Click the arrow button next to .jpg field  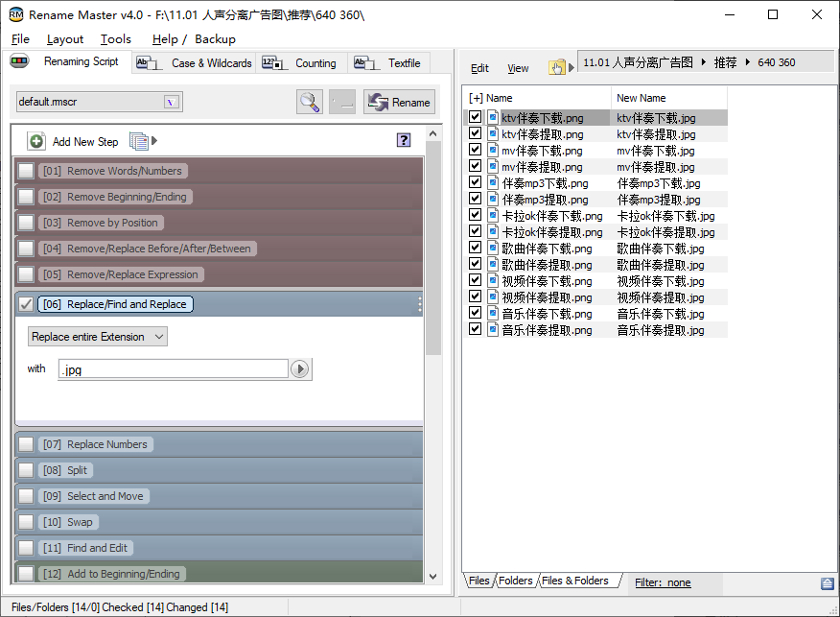pyautogui.click(x=300, y=369)
